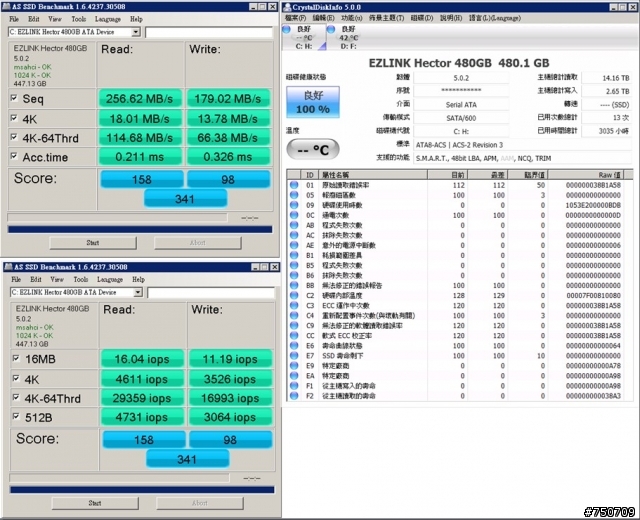Open the Language menu in CrystalDiskInfo
Screen dimensions: 640x520
[x=495, y=18]
